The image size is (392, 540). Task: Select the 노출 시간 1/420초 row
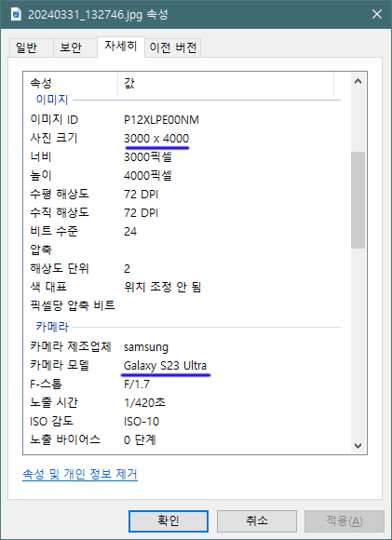coord(187,402)
